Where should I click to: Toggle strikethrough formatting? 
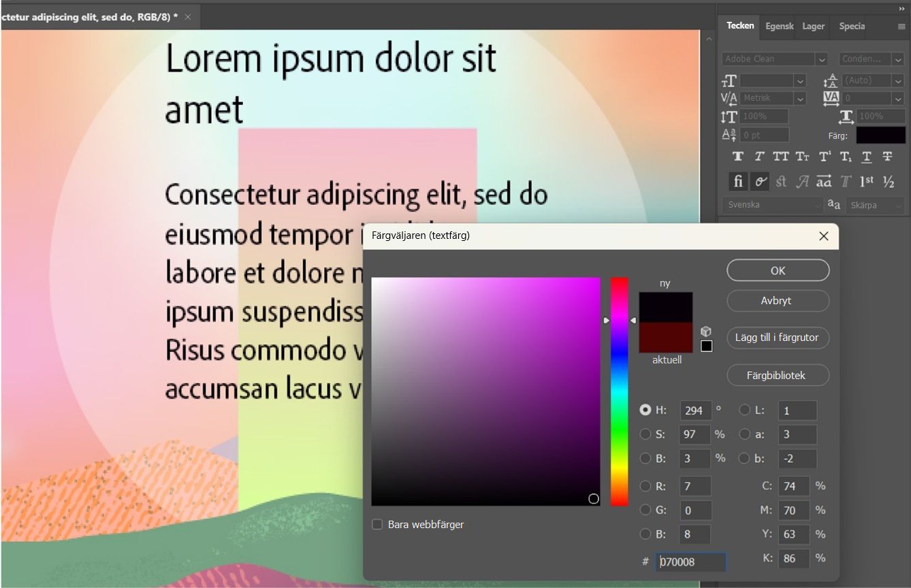point(886,156)
